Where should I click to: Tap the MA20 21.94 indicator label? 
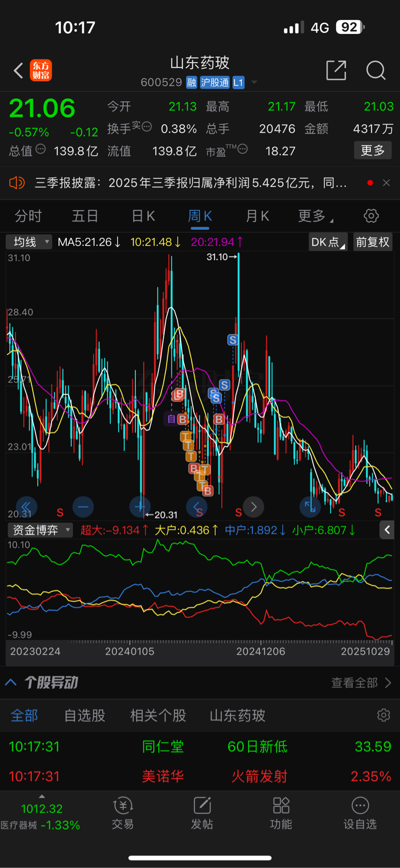click(x=217, y=242)
